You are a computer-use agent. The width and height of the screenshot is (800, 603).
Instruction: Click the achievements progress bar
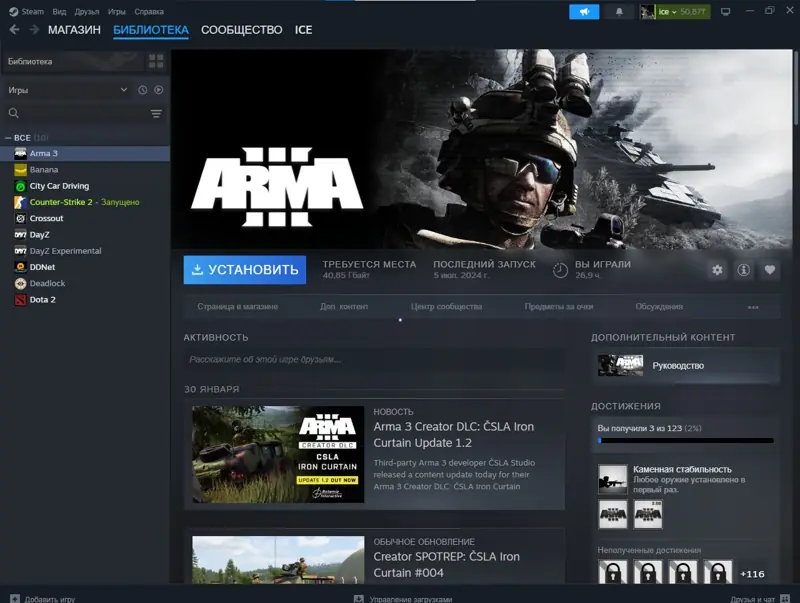686,440
